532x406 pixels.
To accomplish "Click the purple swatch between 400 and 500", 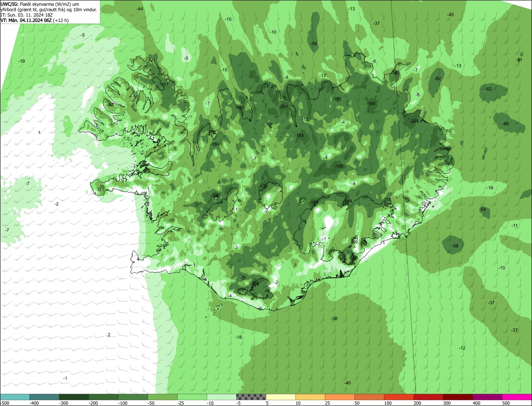I will tap(487, 397).
